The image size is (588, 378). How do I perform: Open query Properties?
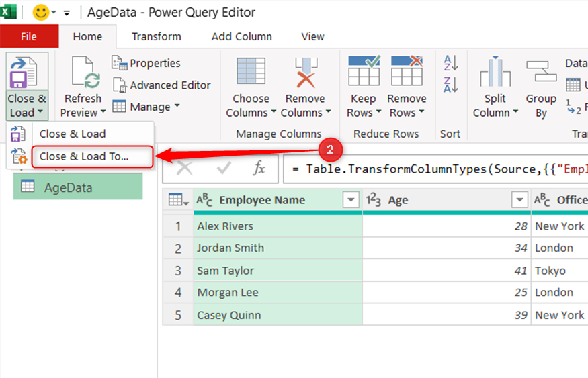click(x=146, y=63)
